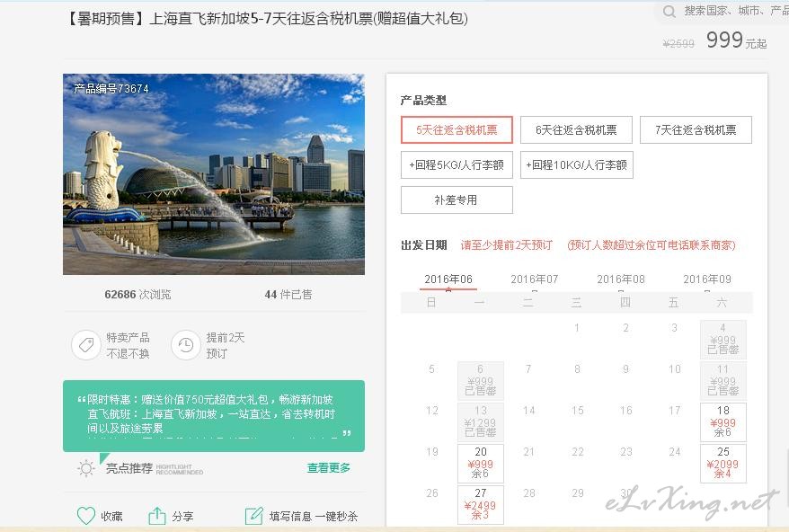Select 补差专用 option
Image resolution: width=789 pixels, height=532 pixels.
tap(457, 199)
